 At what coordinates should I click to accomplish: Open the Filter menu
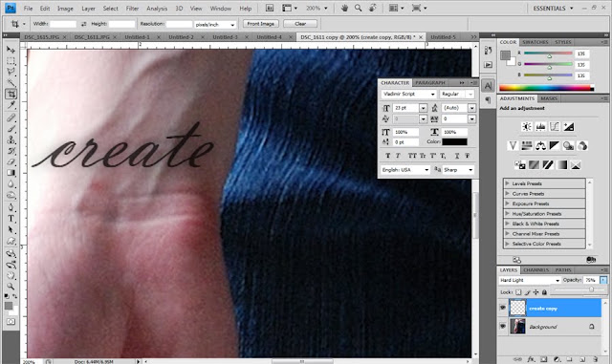(132, 9)
